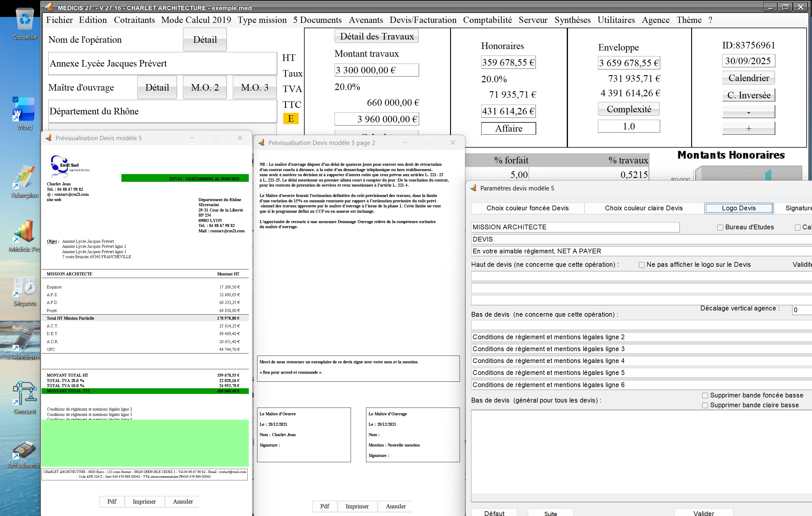The width and height of the screenshot is (812, 516).
Task: Toggle Supprimer bande foncée basse
Action: [x=705, y=395]
